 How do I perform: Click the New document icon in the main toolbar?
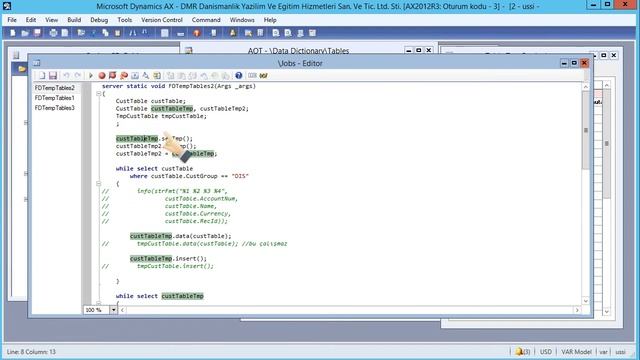coord(12,33)
